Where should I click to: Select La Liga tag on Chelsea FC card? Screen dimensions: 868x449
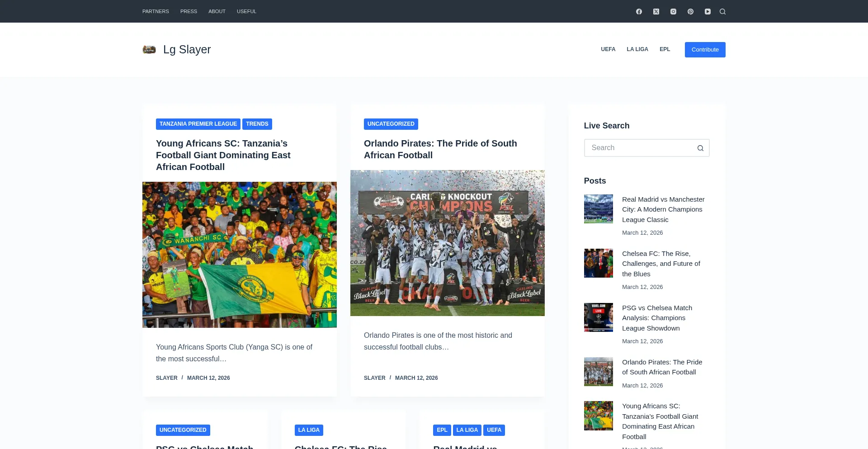coord(309,430)
